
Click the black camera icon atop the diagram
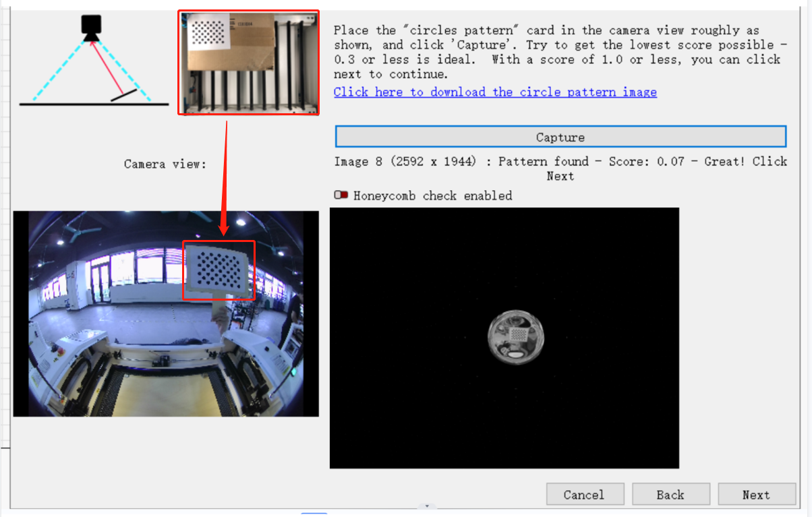pyautogui.click(x=91, y=26)
